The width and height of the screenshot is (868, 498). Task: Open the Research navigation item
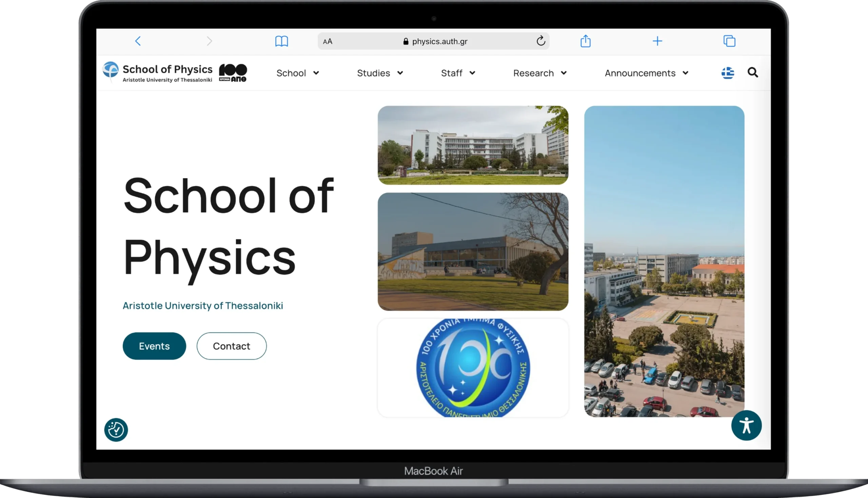pos(533,73)
